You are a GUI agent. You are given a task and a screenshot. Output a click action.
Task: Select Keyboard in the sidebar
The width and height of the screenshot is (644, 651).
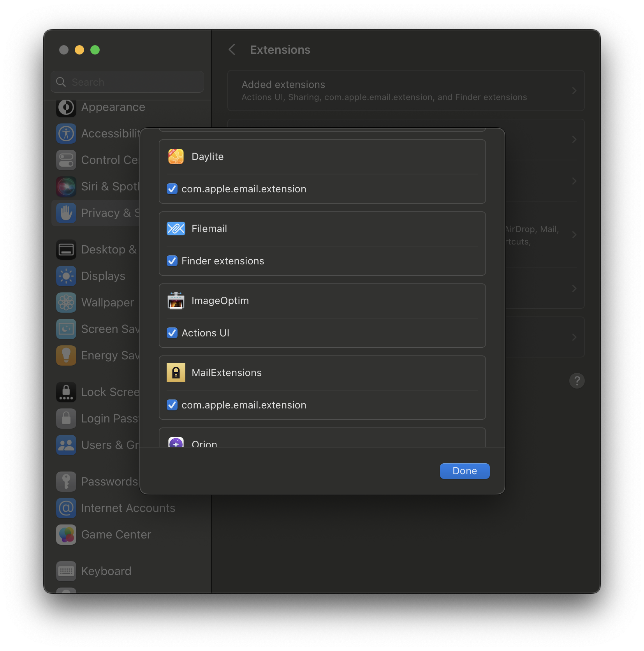(106, 571)
